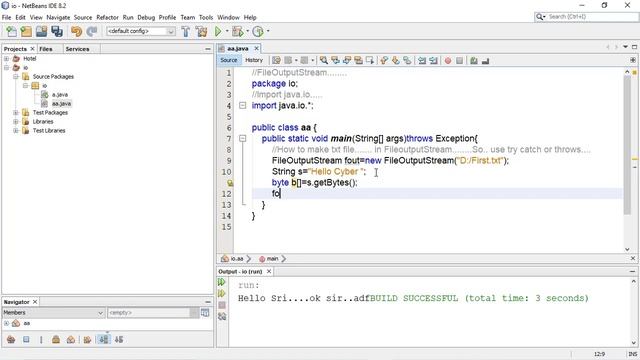Run the project with green play button
The image size is (640, 360).
click(218, 31)
